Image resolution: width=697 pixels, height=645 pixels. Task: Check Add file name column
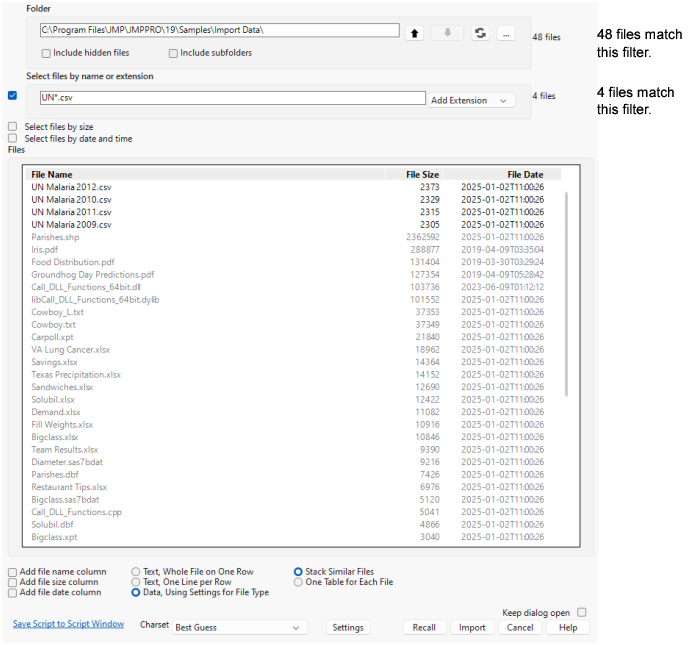pos(12,572)
